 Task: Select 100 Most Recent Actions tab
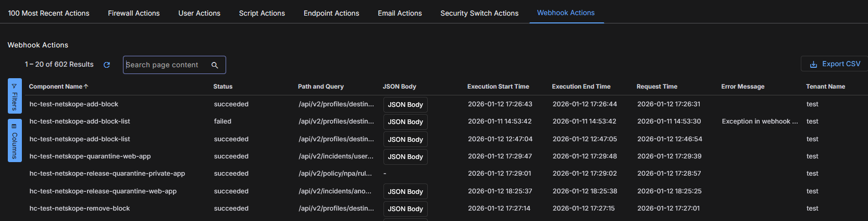click(x=48, y=13)
